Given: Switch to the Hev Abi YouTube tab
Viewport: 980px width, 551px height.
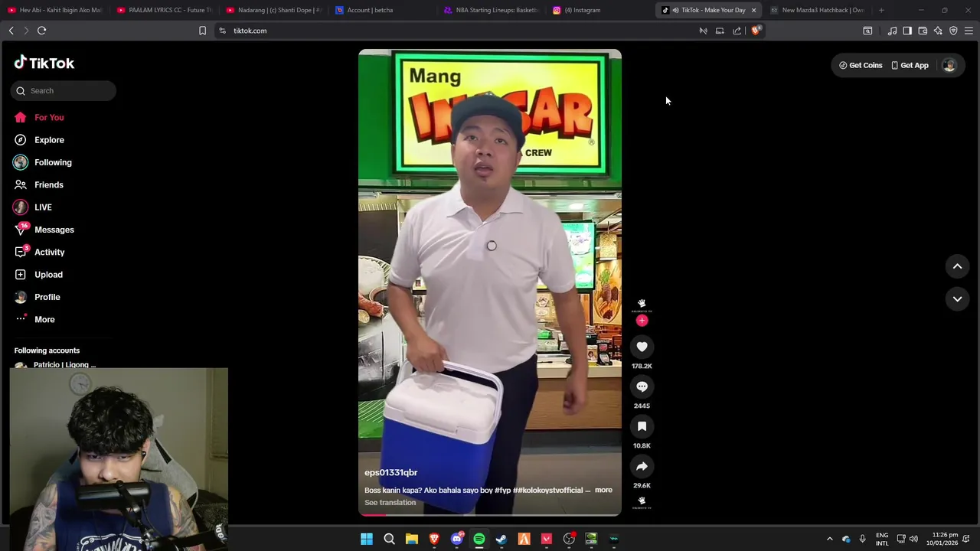Looking at the screenshot, I should (55, 10).
